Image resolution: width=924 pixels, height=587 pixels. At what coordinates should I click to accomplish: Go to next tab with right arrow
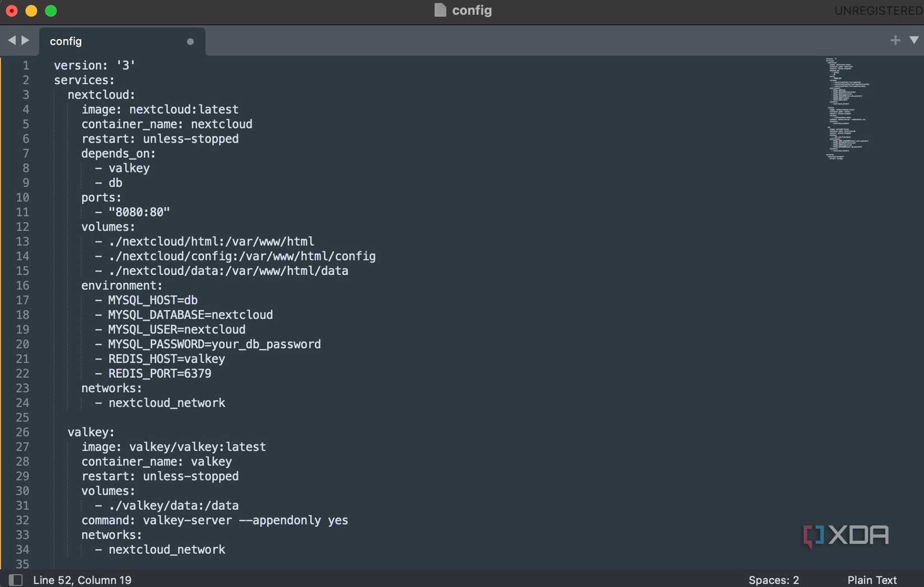tap(25, 40)
